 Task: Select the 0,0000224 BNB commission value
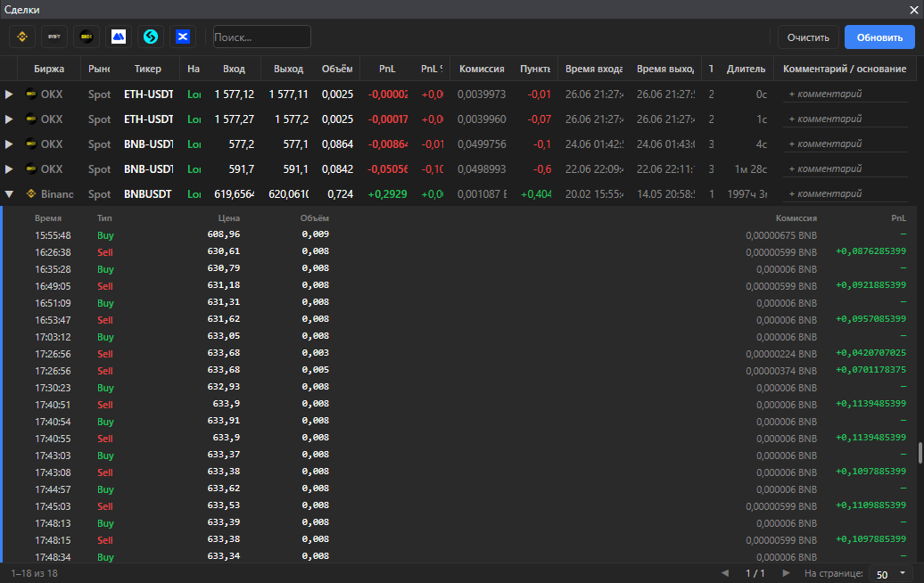click(x=781, y=354)
